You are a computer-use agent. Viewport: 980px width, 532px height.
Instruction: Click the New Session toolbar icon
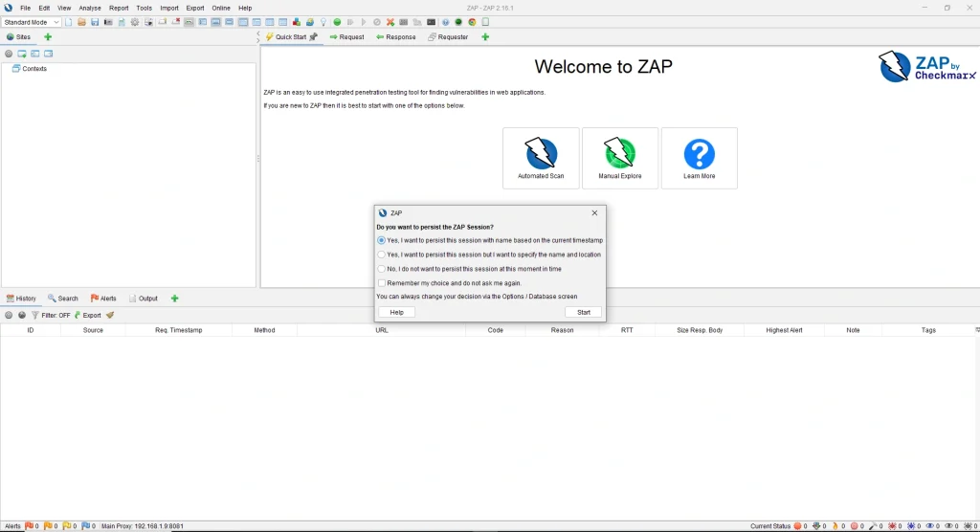[69, 22]
